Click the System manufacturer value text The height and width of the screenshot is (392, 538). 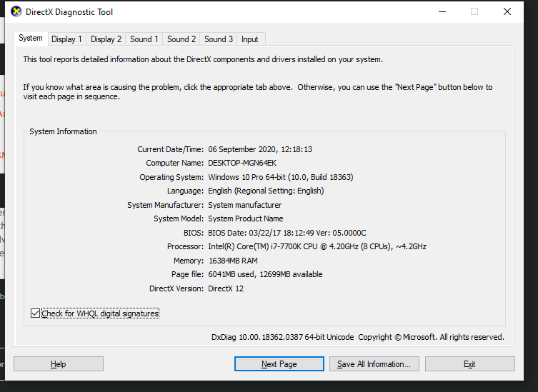[x=244, y=205]
